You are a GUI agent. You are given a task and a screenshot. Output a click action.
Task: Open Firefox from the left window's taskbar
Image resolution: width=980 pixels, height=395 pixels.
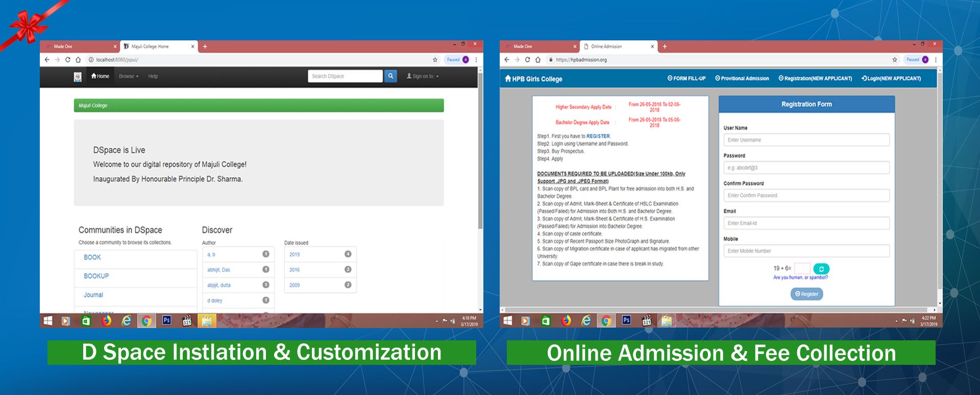[106, 320]
